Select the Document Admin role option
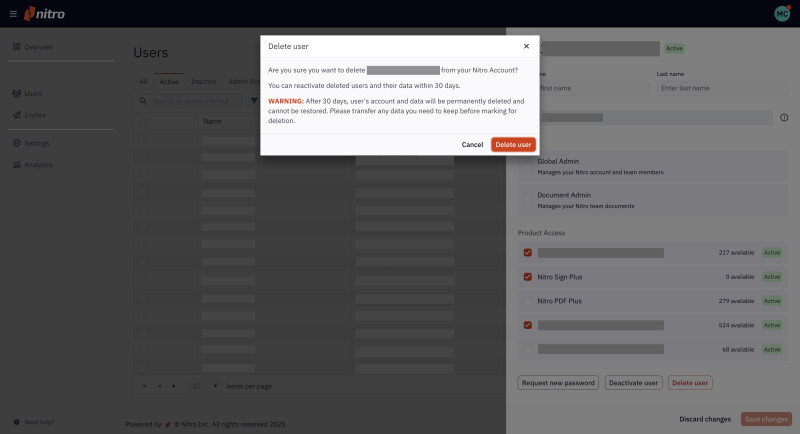The height and width of the screenshot is (434, 800). [653, 200]
